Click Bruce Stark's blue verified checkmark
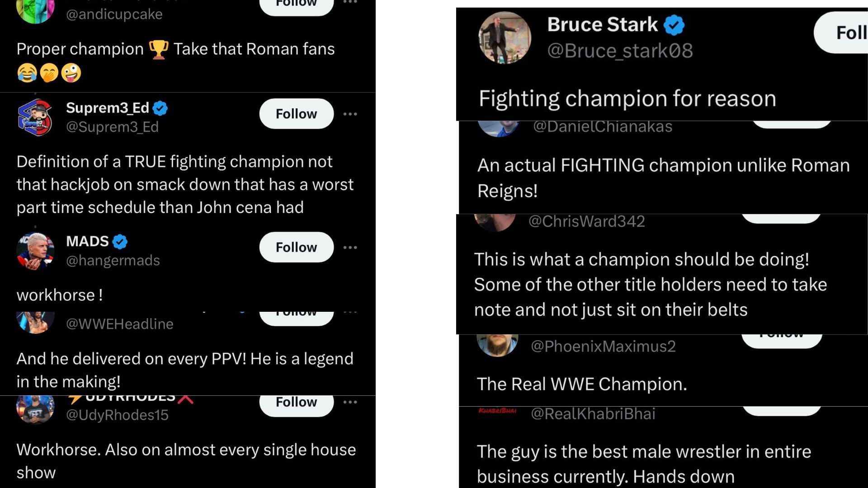Screen dimensions: 868x488 tap(674, 25)
